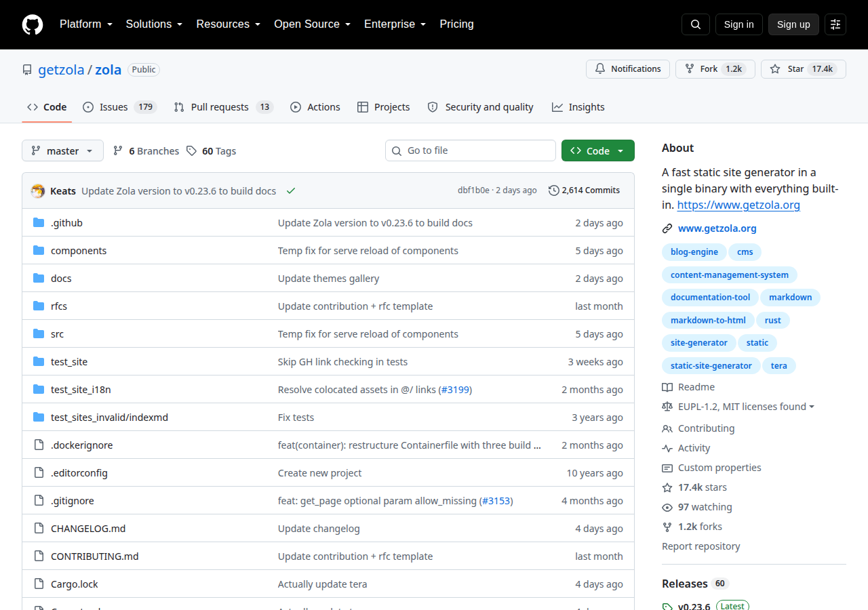Click the .github folder icon

(39, 223)
